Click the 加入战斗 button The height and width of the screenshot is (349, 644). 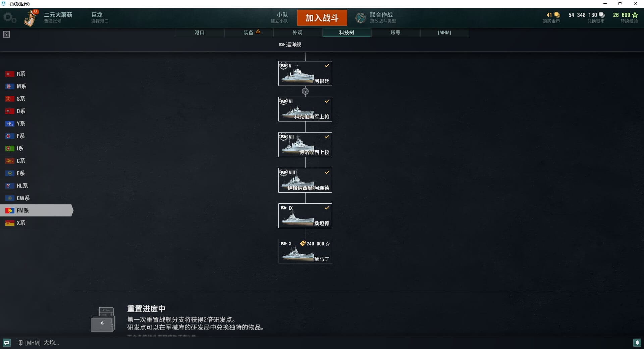(322, 18)
